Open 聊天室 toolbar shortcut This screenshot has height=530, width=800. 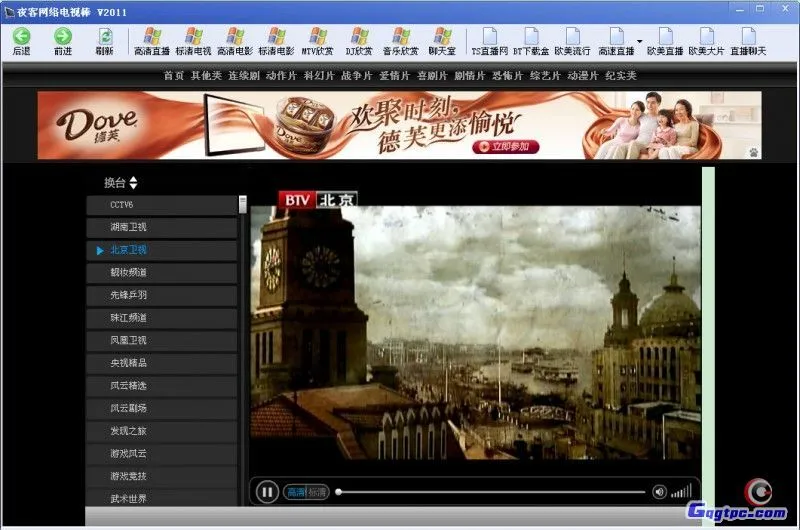tap(442, 41)
